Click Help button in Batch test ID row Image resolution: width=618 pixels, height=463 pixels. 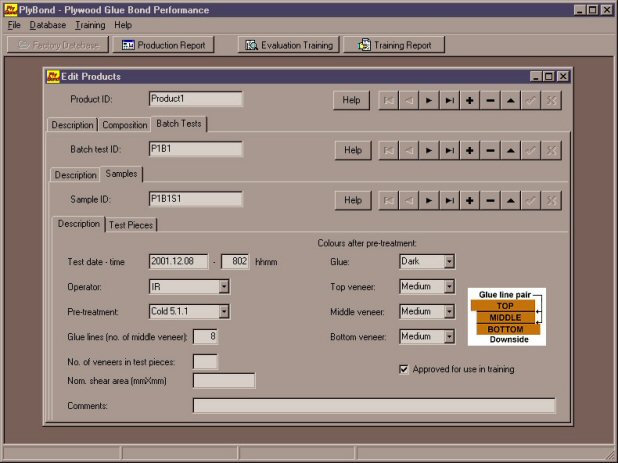tap(353, 150)
